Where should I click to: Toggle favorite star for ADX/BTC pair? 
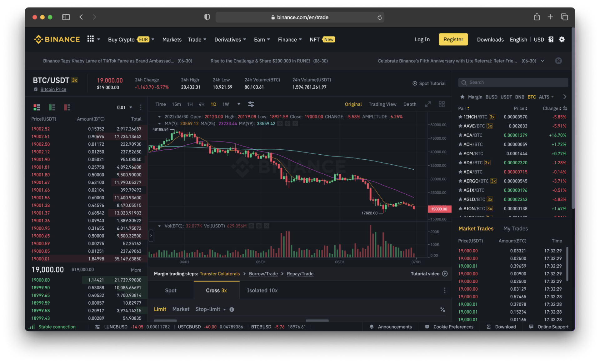(460, 172)
